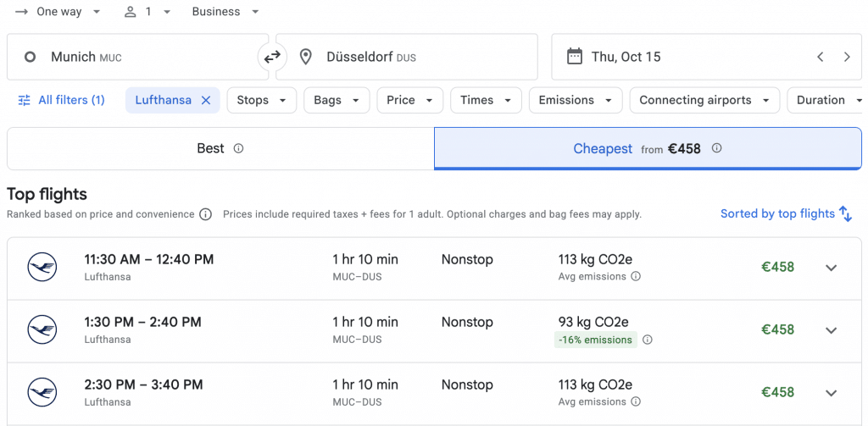Open the Business cabin class dropdown
The height and width of the screenshot is (426, 868).
[225, 12]
